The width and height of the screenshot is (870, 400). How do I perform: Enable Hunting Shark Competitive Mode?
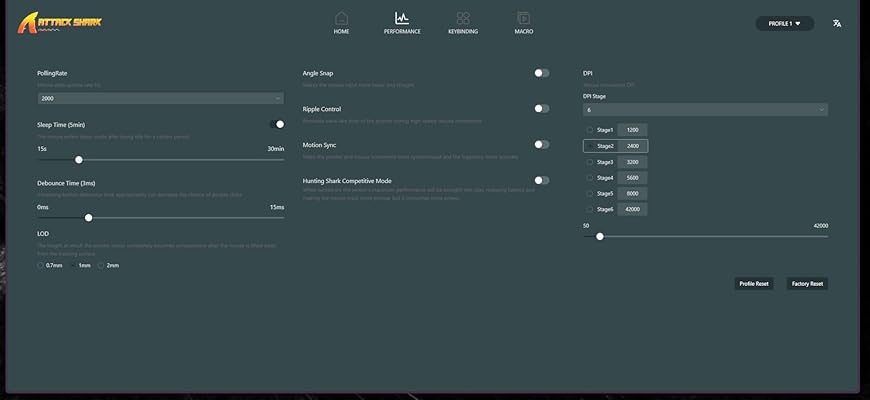(x=541, y=180)
